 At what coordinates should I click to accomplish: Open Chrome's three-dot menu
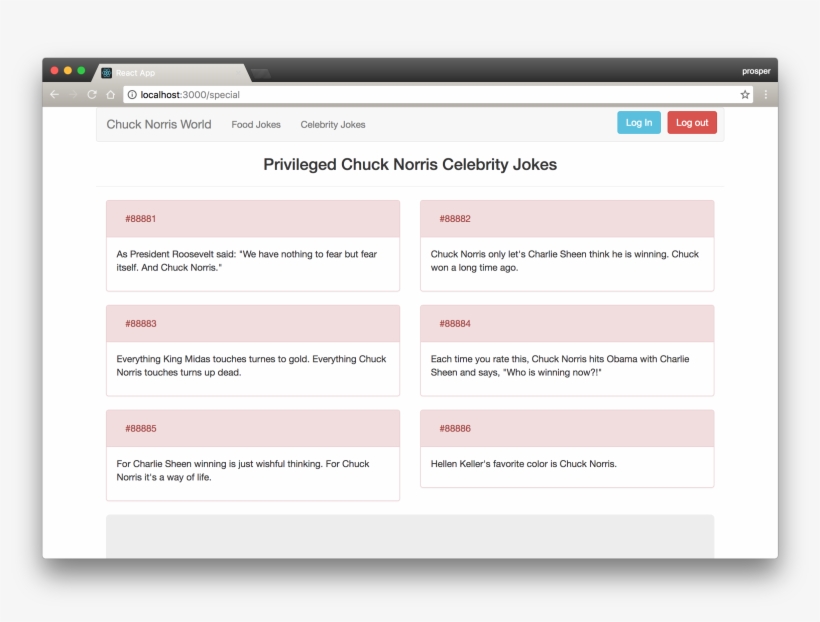[766, 95]
